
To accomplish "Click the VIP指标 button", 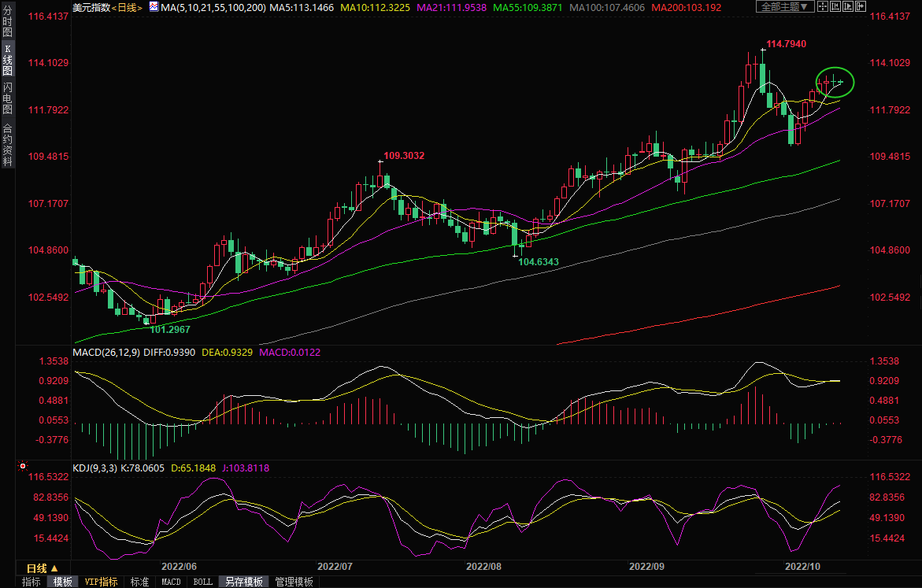I will (x=102, y=582).
